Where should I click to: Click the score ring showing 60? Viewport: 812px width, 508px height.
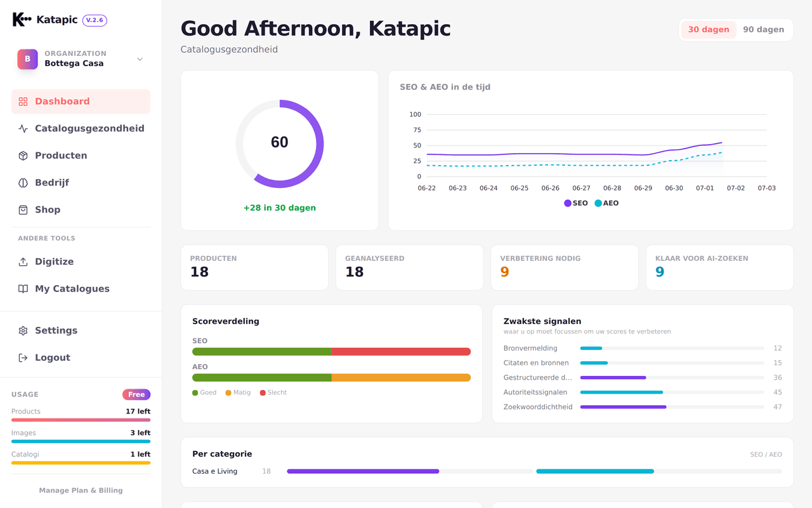click(x=280, y=144)
